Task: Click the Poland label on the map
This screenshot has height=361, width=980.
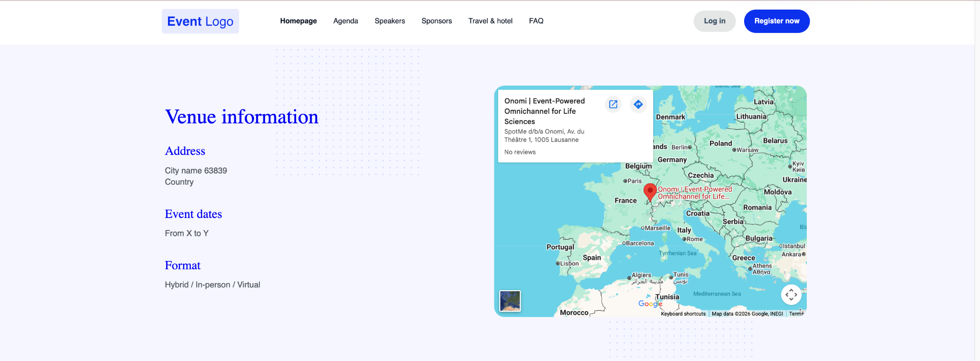Action: point(721,143)
